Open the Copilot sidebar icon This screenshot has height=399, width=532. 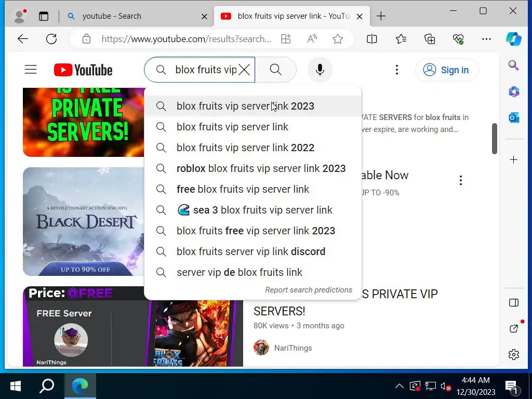point(514,39)
